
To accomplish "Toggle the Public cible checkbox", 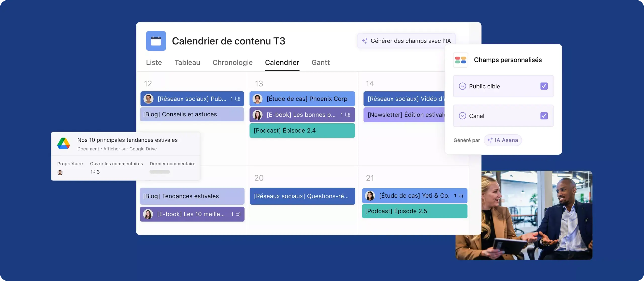I will click(544, 86).
